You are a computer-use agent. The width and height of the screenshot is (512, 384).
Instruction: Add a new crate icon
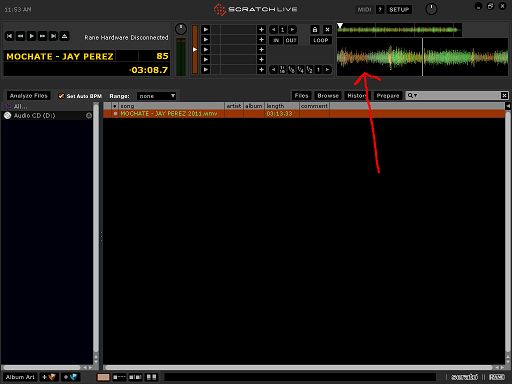click(49, 377)
